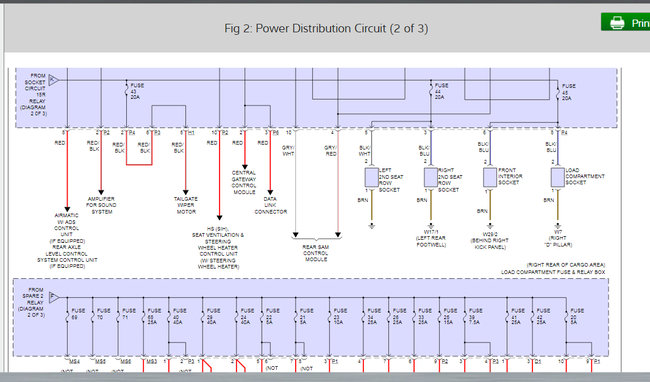Click the 'FUSE 70' label in lower box
The width and height of the screenshot is (650, 382).
pos(103,314)
